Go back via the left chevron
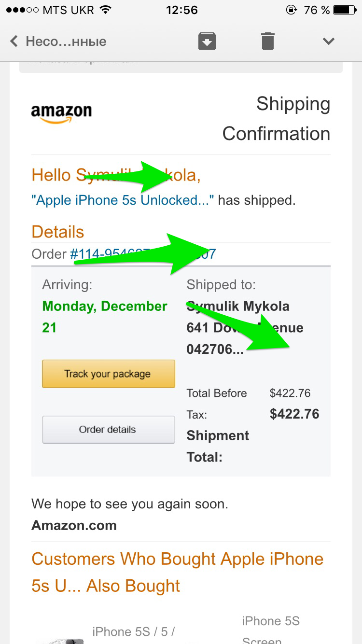 tap(14, 42)
